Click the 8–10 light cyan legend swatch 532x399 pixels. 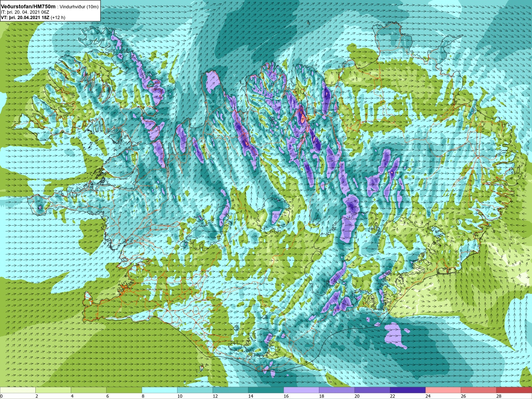tap(160, 390)
